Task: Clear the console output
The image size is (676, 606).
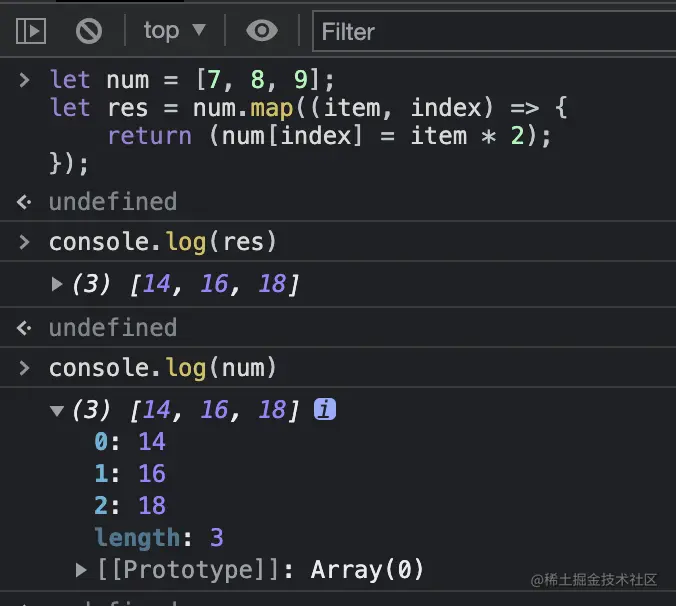Action: click(89, 31)
